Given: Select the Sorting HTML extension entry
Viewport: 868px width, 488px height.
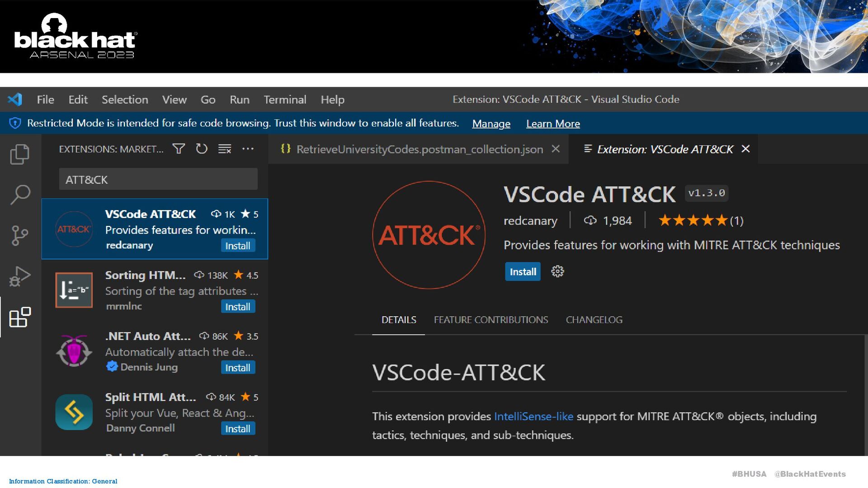Looking at the screenshot, I should (155, 290).
